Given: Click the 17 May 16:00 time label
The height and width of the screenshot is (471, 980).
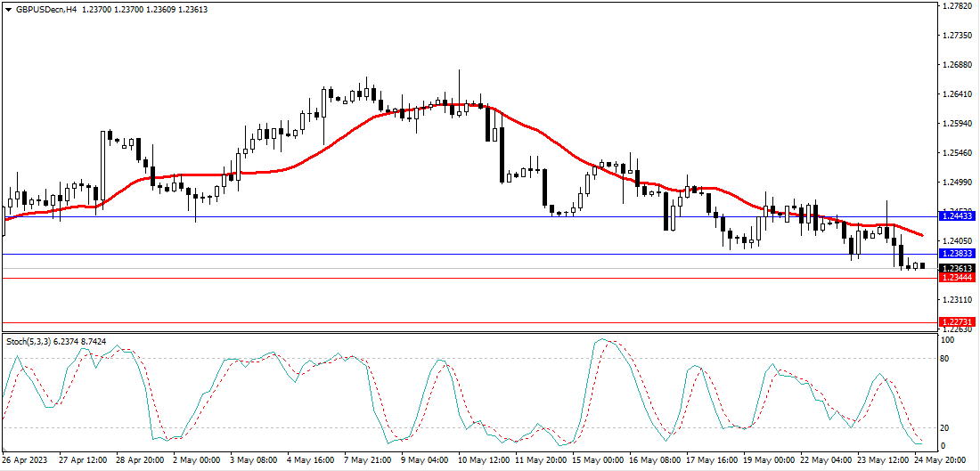Looking at the screenshot, I should pos(712,459).
